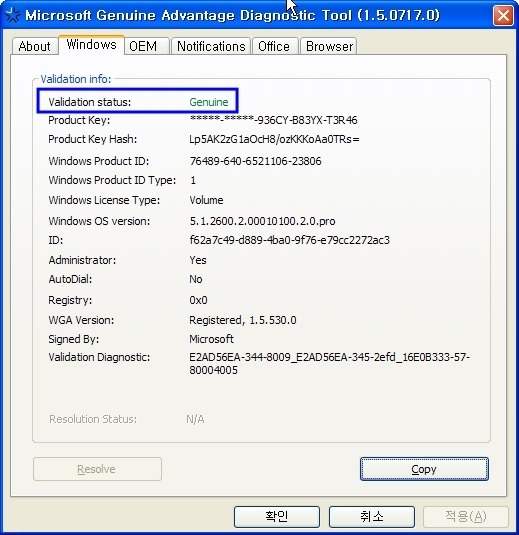Image resolution: width=519 pixels, height=535 pixels.
Task: Open the OEM tab
Action: click(147, 46)
